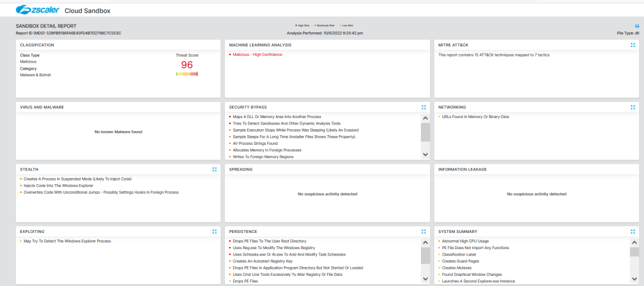Select "Malicious - High Confidence" result
Viewport: 644px width, 286px height.
pos(257,55)
